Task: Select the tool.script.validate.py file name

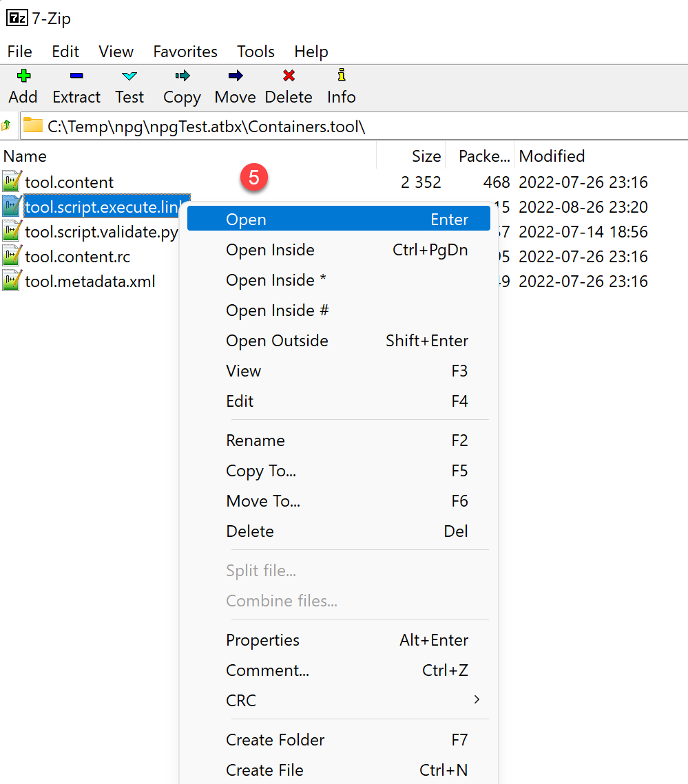Action: pos(101,232)
